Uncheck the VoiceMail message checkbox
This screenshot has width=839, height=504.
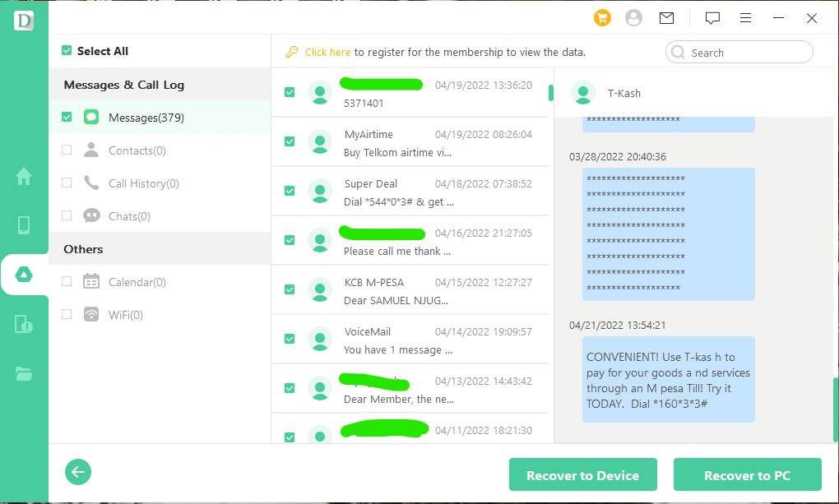click(x=290, y=339)
